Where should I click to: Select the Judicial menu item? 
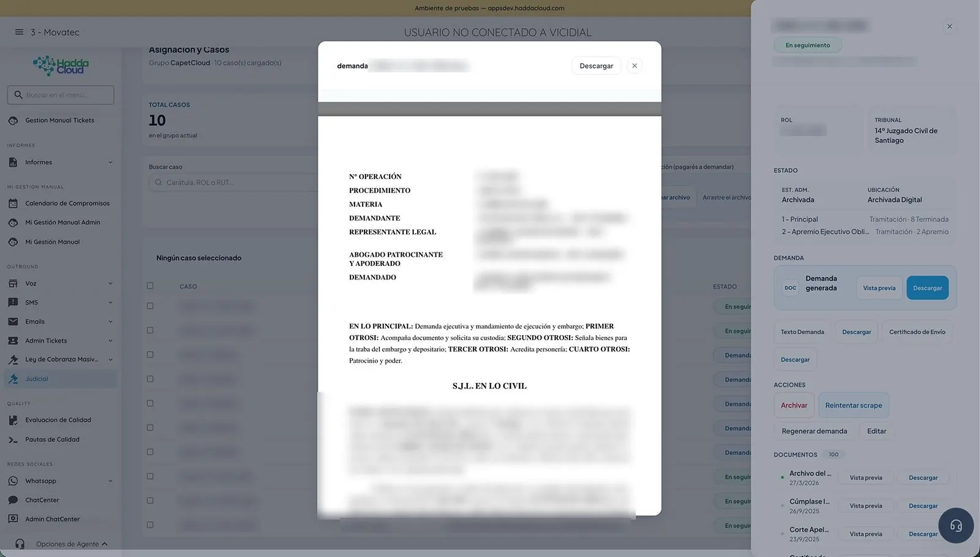pyautogui.click(x=61, y=379)
